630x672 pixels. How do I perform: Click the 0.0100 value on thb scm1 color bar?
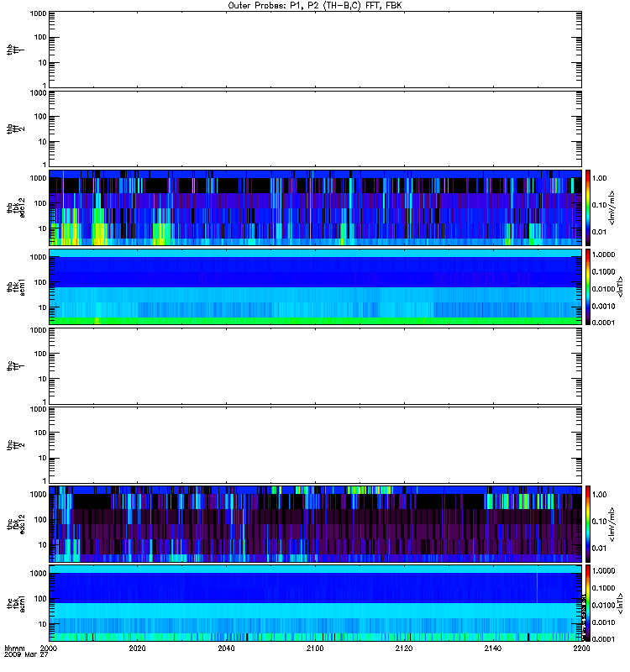click(x=603, y=289)
